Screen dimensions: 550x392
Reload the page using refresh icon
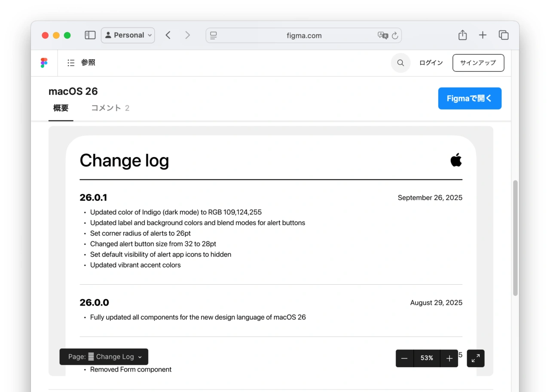click(x=395, y=36)
